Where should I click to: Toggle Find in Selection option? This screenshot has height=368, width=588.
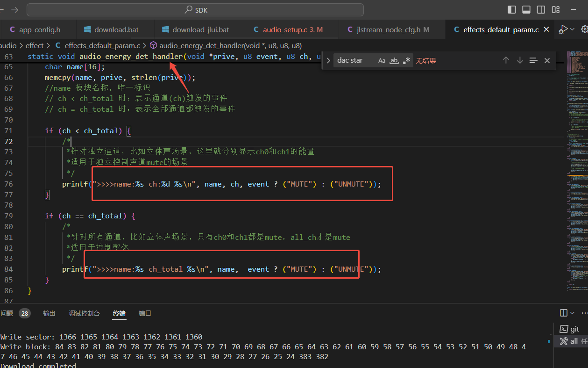click(x=533, y=60)
